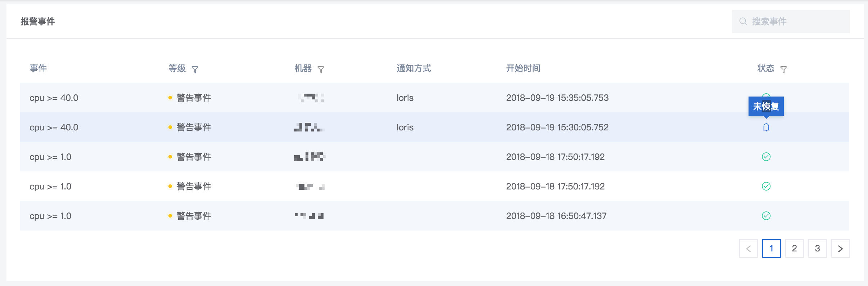Screen dimensions: 868x286
Task: Click green check icon for 16:50:47 event
Action: [x=766, y=216]
